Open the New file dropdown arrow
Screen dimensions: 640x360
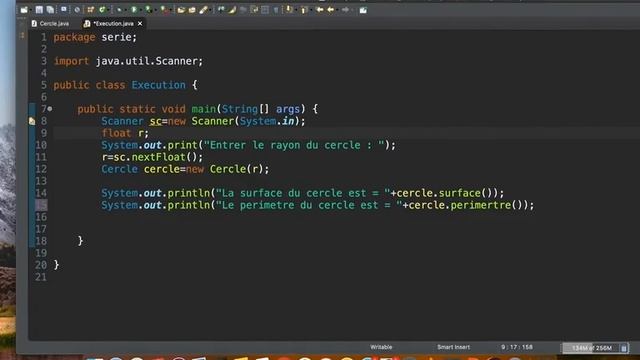31,10
